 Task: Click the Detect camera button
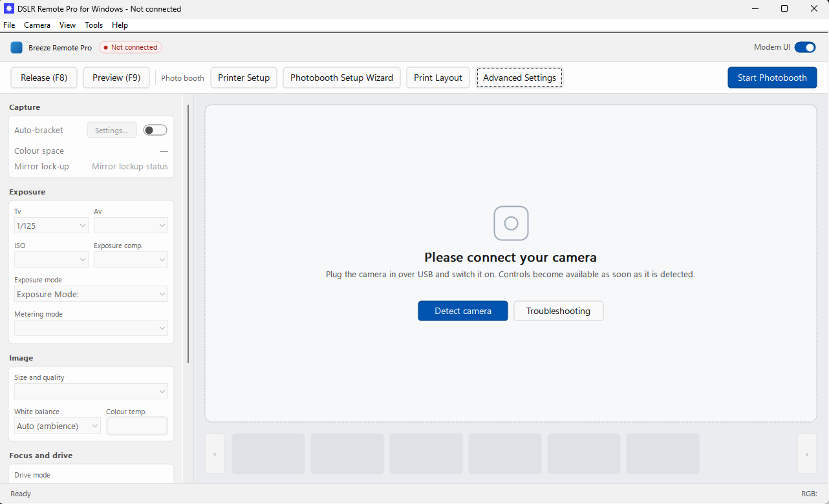[463, 311]
